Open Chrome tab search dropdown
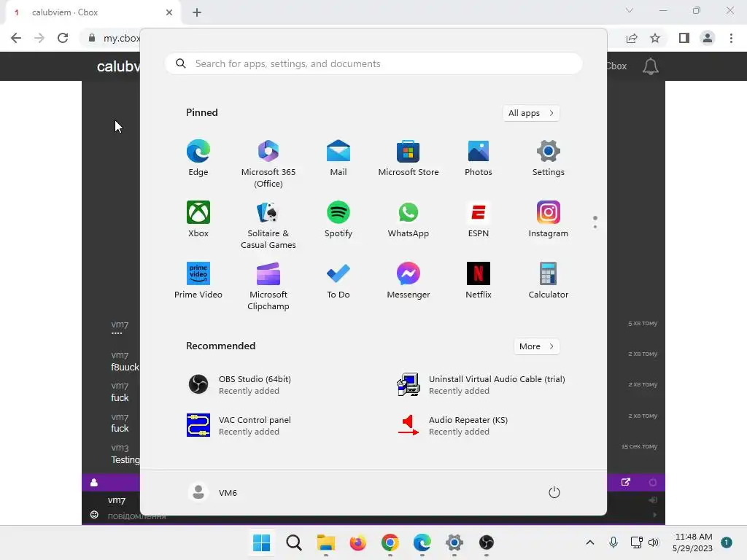This screenshot has height=560, width=747. click(630, 10)
